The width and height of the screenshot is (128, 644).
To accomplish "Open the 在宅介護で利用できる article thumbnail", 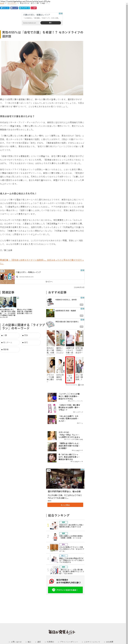I will pyautogui.click(x=80, y=338).
